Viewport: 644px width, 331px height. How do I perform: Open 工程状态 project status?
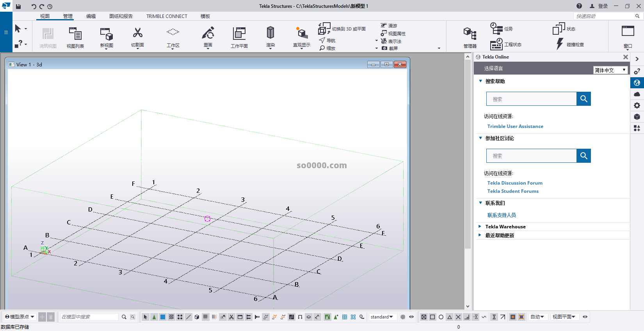coord(506,44)
